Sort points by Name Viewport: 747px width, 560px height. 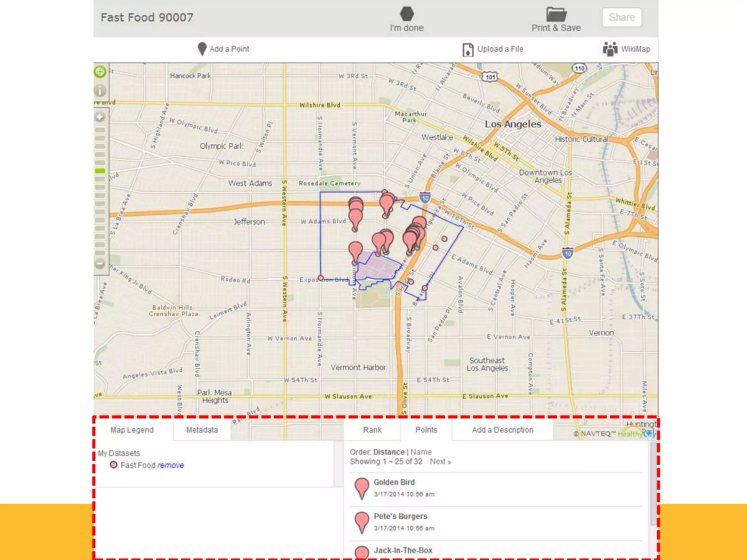[x=421, y=452]
